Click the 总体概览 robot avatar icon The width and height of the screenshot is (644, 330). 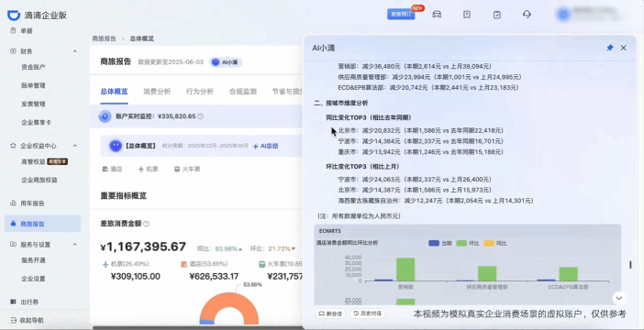pyautogui.click(x=116, y=146)
